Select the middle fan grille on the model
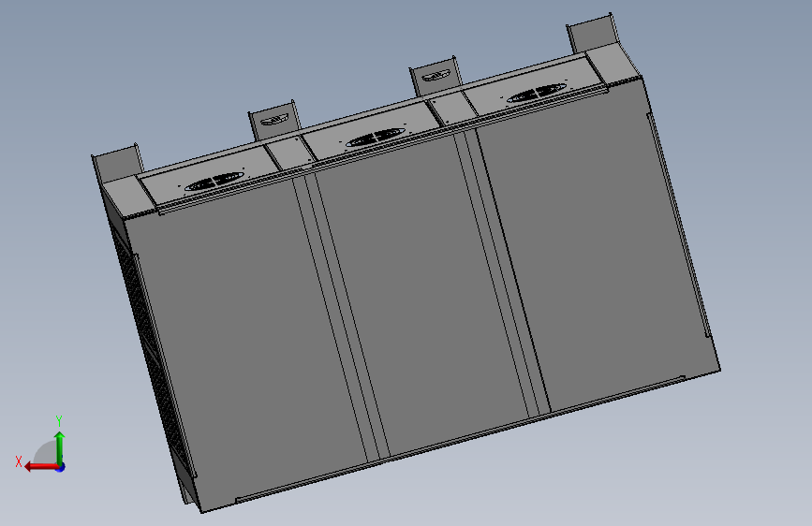Image resolution: width=812 pixels, height=526 pixels. pos(375,138)
